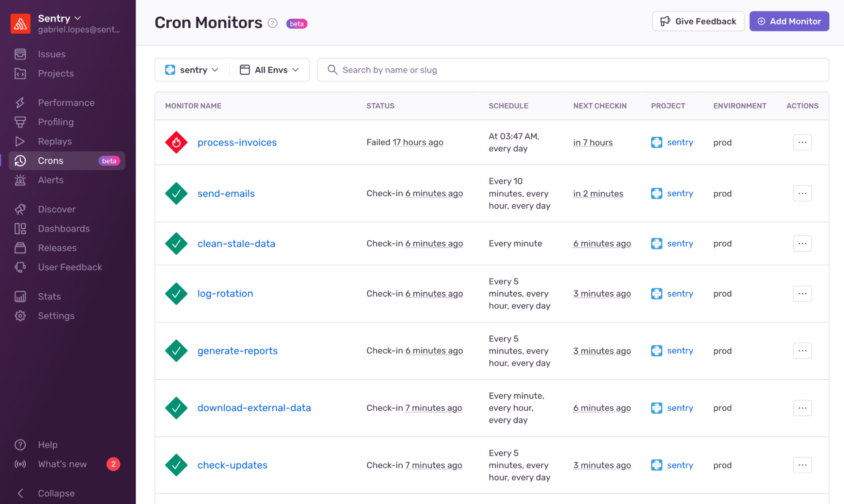Click the Add Monitor button
The image size is (844, 504).
coord(789,21)
